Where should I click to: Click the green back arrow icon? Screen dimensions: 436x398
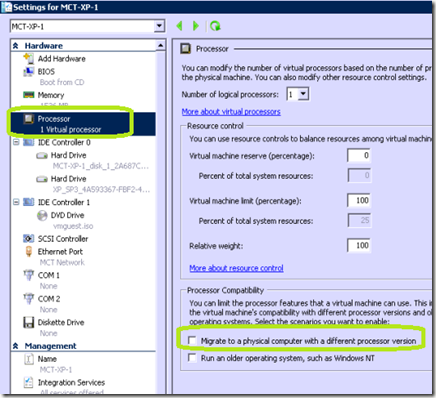[180, 26]
